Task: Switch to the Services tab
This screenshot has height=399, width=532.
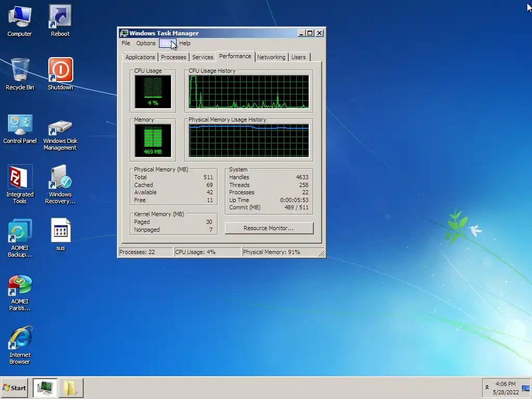Action: pyautogui.click(x=203, y=57)
